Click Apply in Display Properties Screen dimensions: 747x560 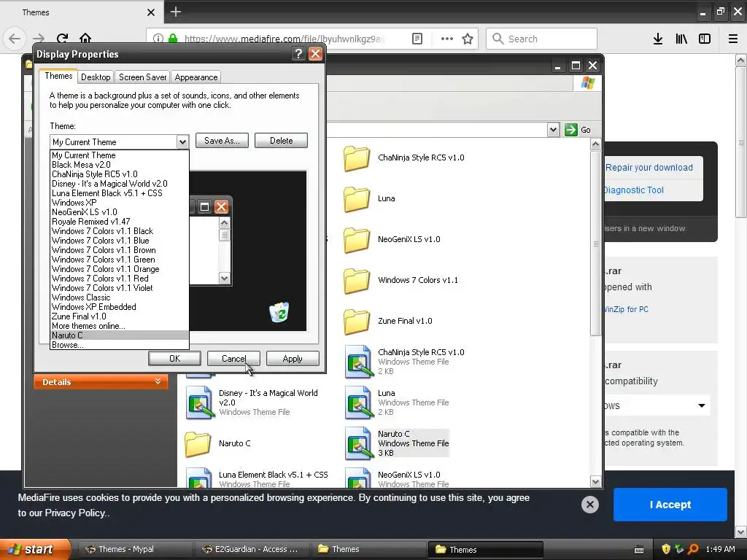(293, 359)
